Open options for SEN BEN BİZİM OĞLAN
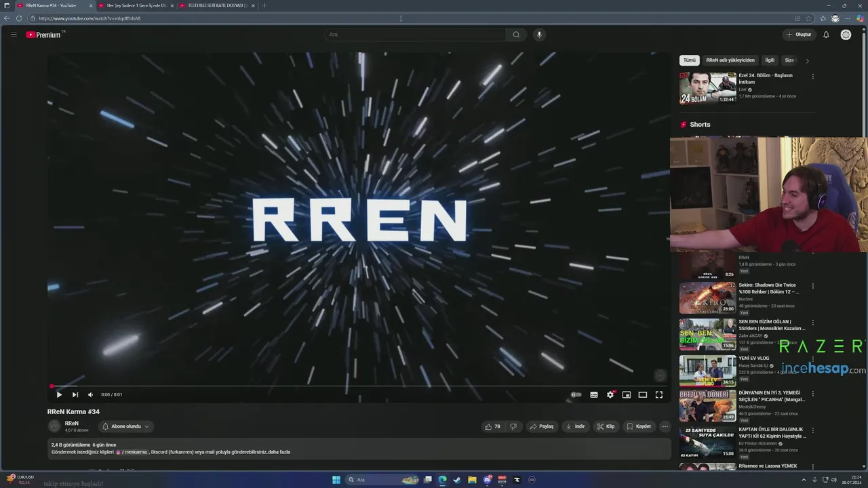 (x=812, y=323)
